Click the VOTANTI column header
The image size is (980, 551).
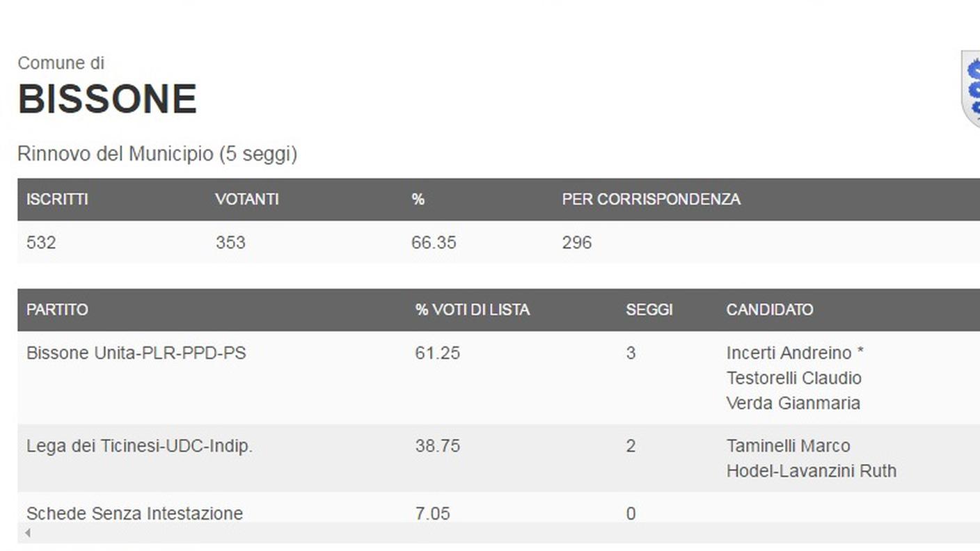click(247, 199)
